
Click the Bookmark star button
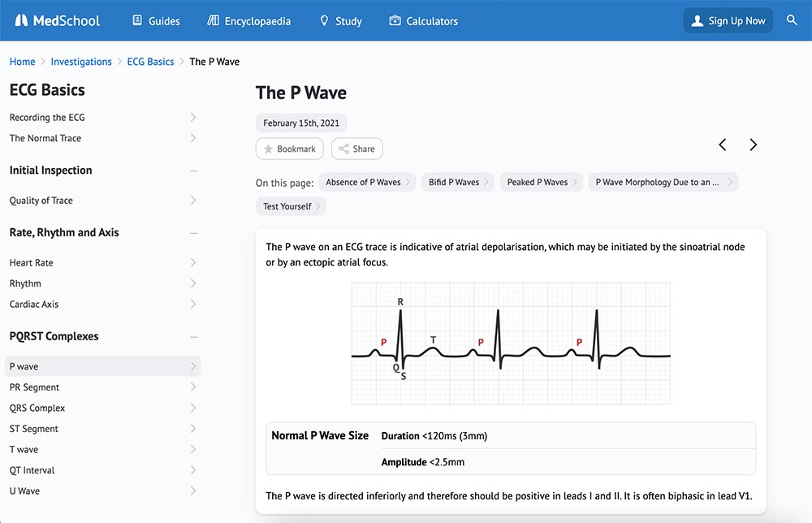[x=289, y=149]
